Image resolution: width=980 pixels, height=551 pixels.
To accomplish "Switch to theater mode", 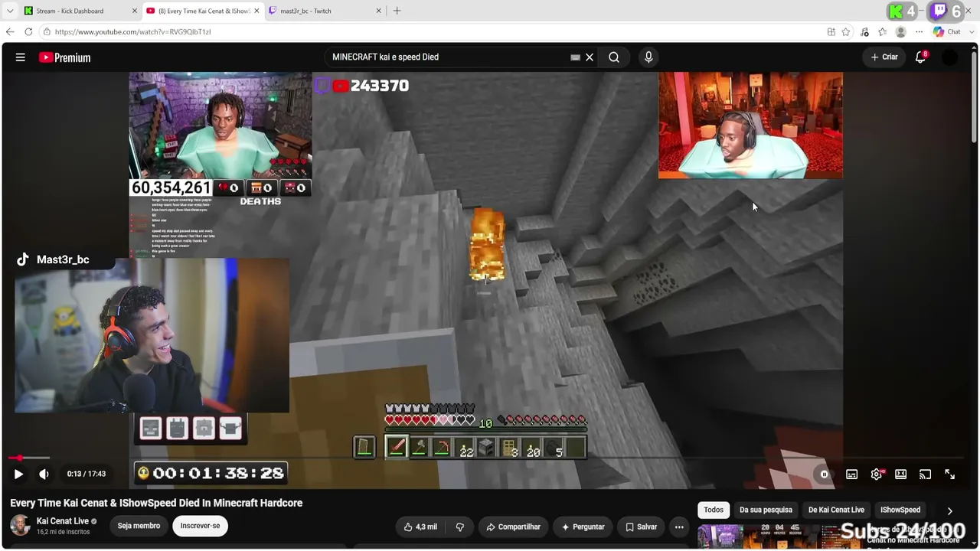I will [x=901, y=474].
